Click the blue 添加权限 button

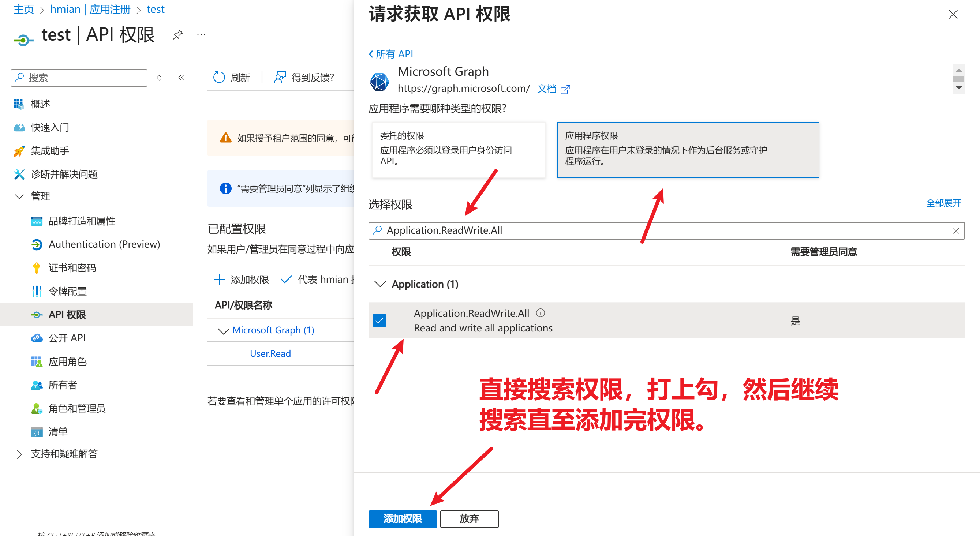pyautogui.click(x=402, y=518)
